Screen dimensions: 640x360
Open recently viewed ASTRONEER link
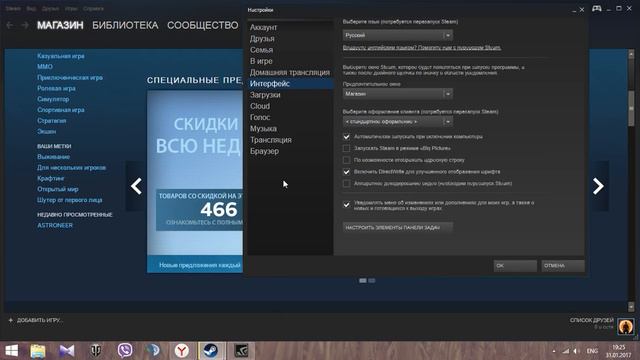(x=55, y=225)
